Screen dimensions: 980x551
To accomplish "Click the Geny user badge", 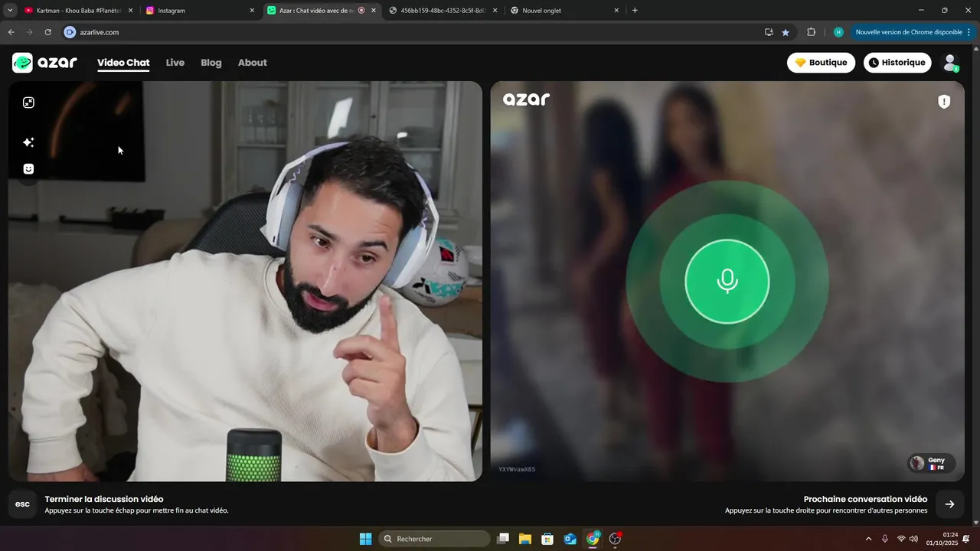I will pos(931,463).
